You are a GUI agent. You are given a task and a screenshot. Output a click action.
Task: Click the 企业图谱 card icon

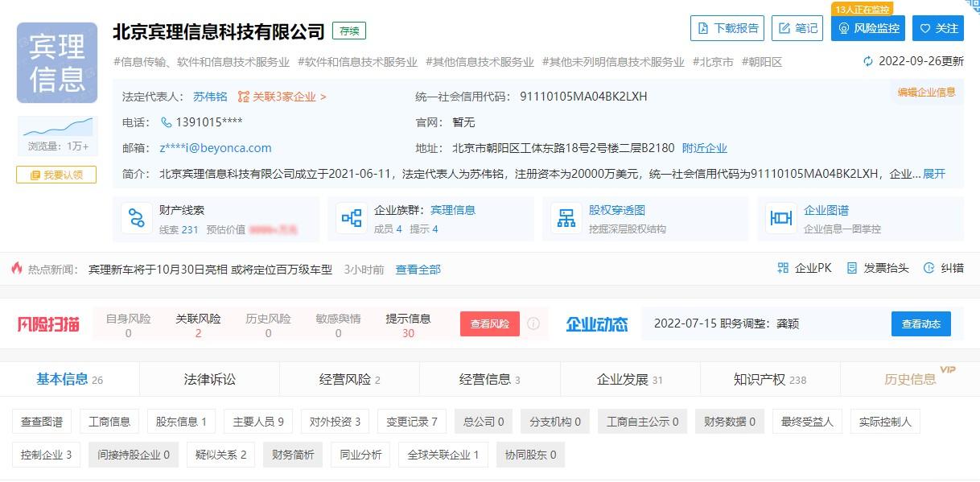point(781,218)
